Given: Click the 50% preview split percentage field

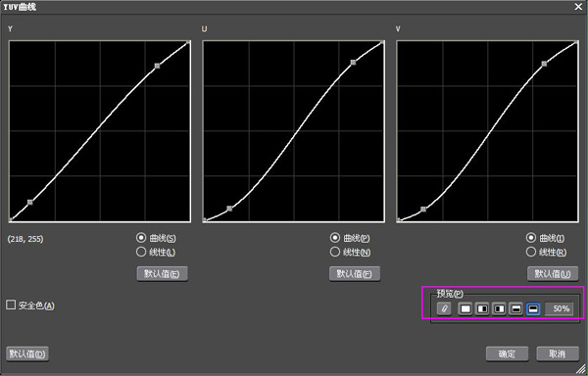Looking at the screenshot, I should (559, 309).
